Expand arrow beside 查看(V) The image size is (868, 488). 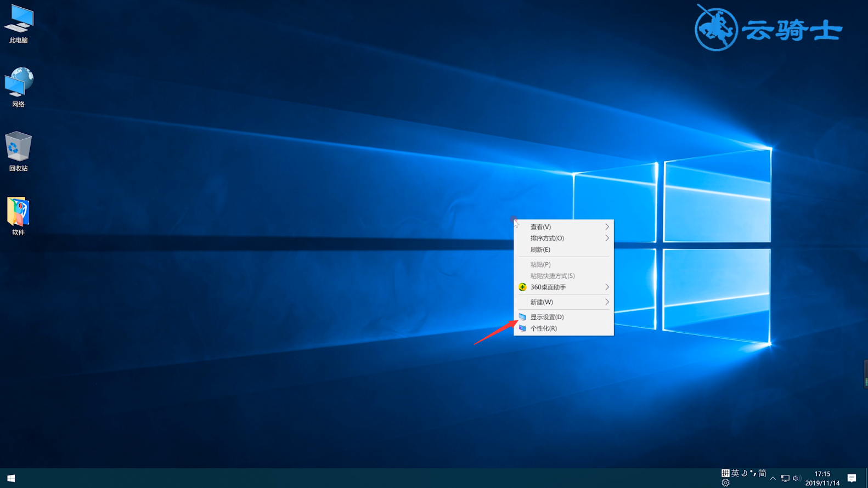tap(607, 226)
